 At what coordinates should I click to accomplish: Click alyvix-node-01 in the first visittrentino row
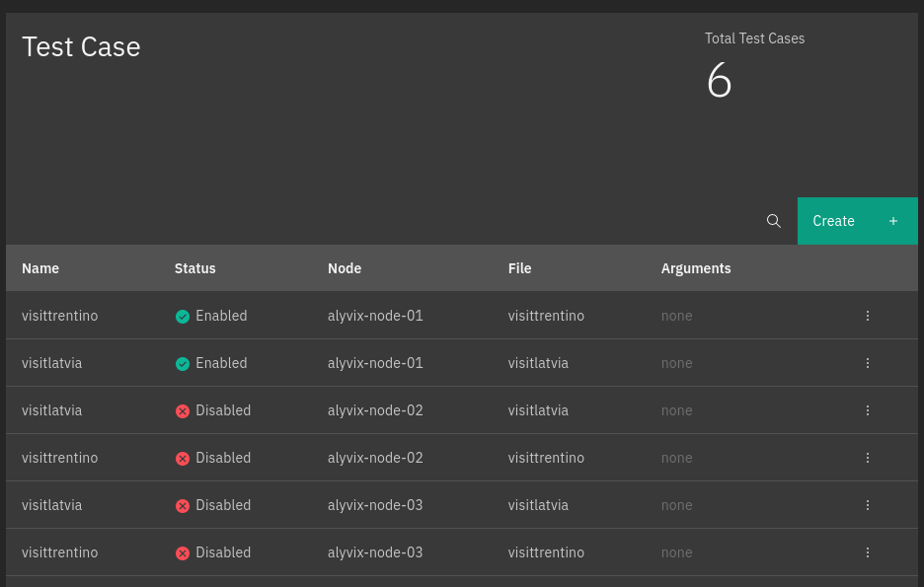pyautogui.click(x=375, y=316)
